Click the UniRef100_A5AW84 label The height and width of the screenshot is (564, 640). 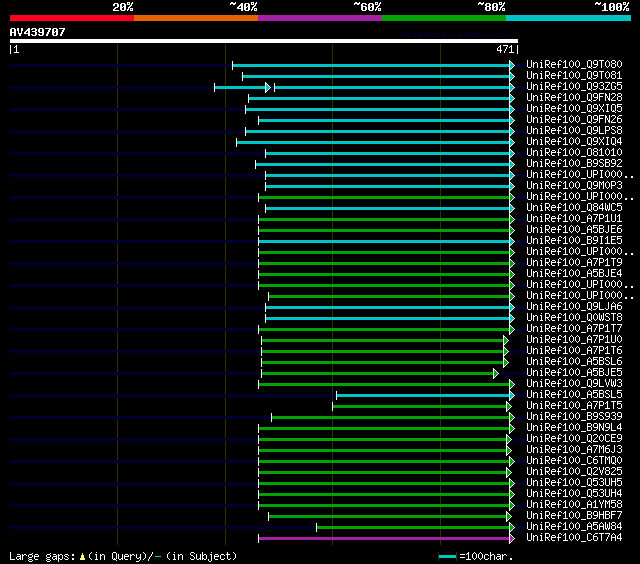(x=574, y=527)
